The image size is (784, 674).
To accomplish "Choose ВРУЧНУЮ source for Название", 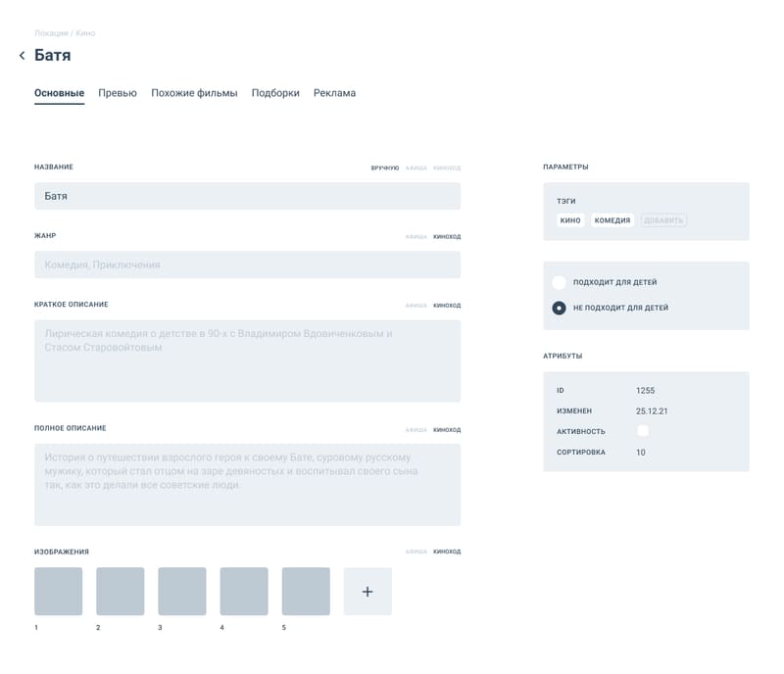I will [385, 168].
